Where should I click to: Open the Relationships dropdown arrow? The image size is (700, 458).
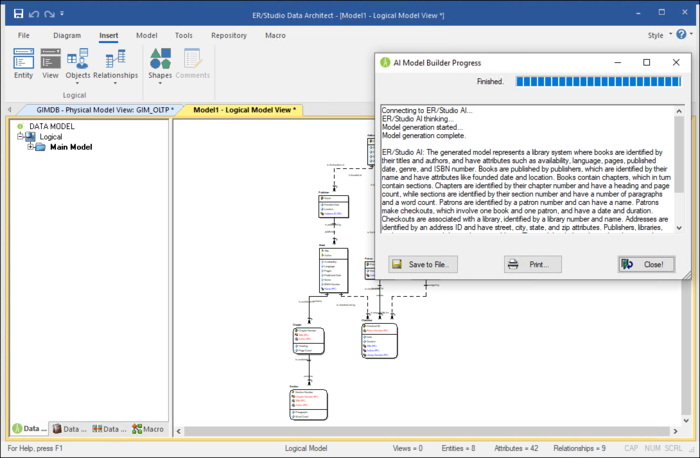click(115, 83)
